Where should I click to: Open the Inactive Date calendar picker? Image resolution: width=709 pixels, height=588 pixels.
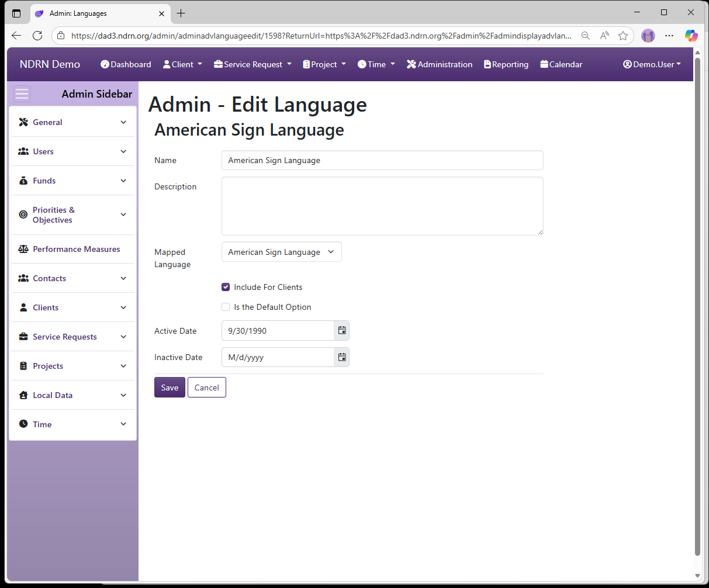[x=342, y=357]
